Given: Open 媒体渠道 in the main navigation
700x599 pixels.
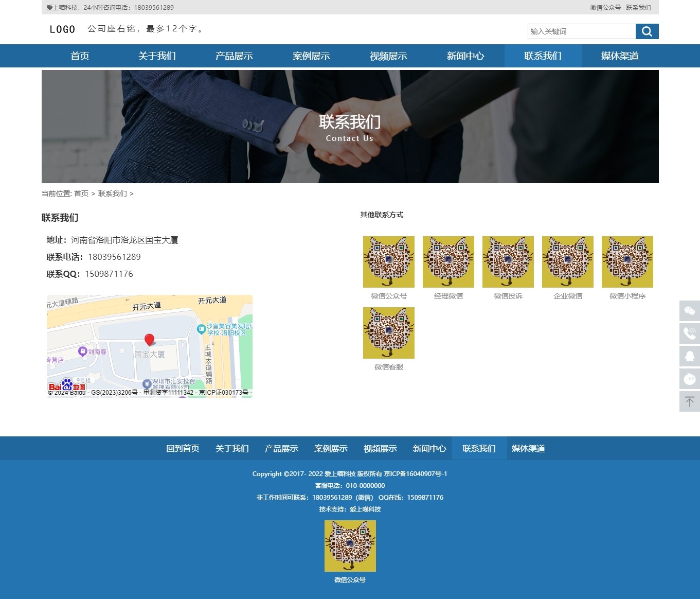Looking at the screenshot, I should click(620, 56).
